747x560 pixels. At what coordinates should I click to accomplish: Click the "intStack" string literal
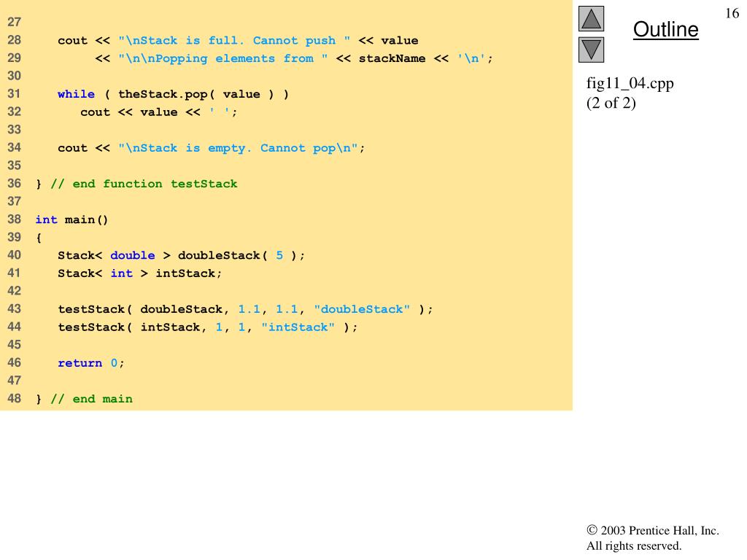(298, 327)
